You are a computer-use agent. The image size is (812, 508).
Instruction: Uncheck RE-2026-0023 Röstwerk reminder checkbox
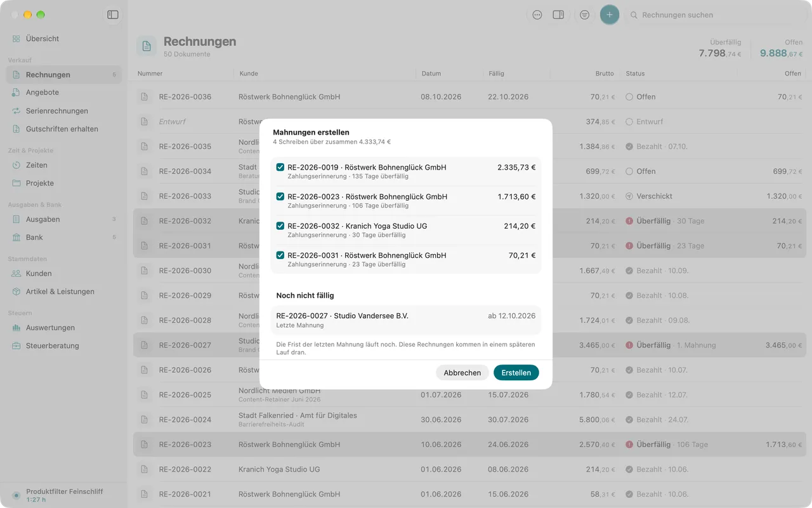click(280, 196)
